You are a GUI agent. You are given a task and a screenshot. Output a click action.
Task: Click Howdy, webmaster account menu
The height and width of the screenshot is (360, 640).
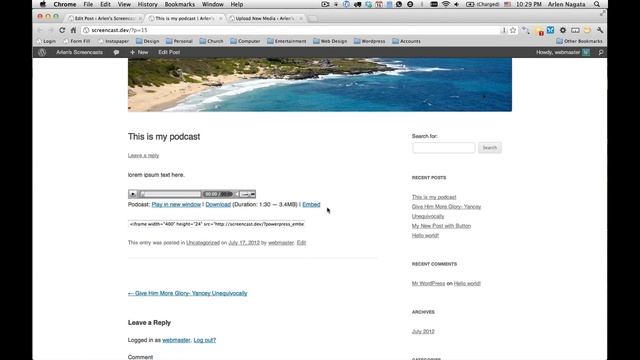(x=562, y=52)
